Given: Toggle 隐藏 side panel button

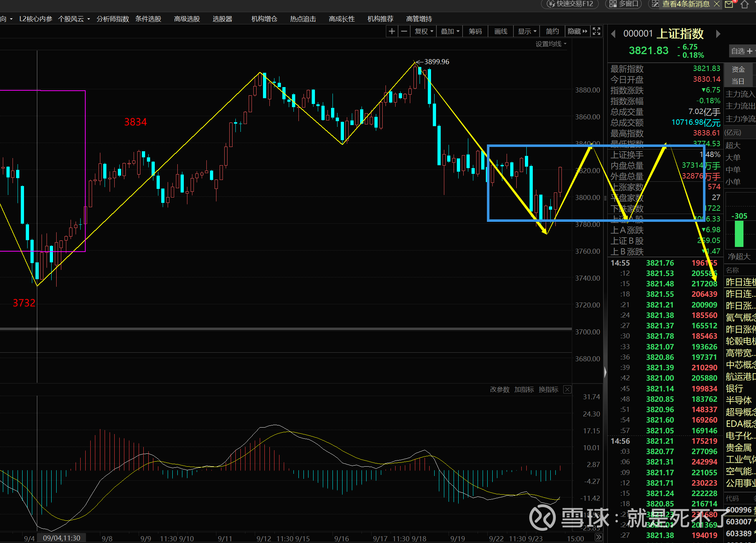Looking at the screenshot, I should pyautogui.click(x=577, y=32).
